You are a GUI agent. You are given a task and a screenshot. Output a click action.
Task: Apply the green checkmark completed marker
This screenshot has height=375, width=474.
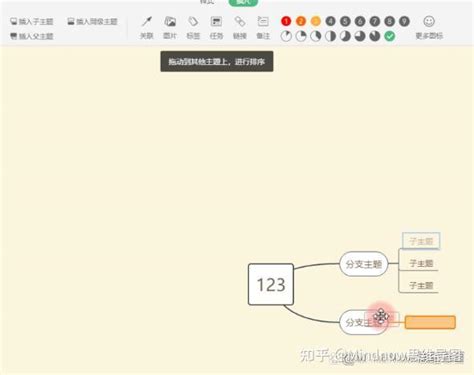[389, 36]
